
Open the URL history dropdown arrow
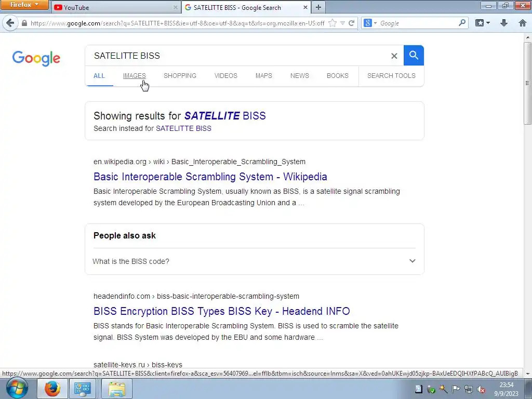coord(342,23)
